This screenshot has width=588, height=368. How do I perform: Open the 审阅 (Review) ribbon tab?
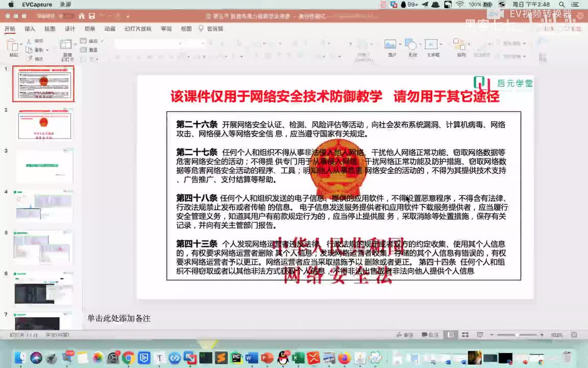pyautogui.click(x=166, y=29)
